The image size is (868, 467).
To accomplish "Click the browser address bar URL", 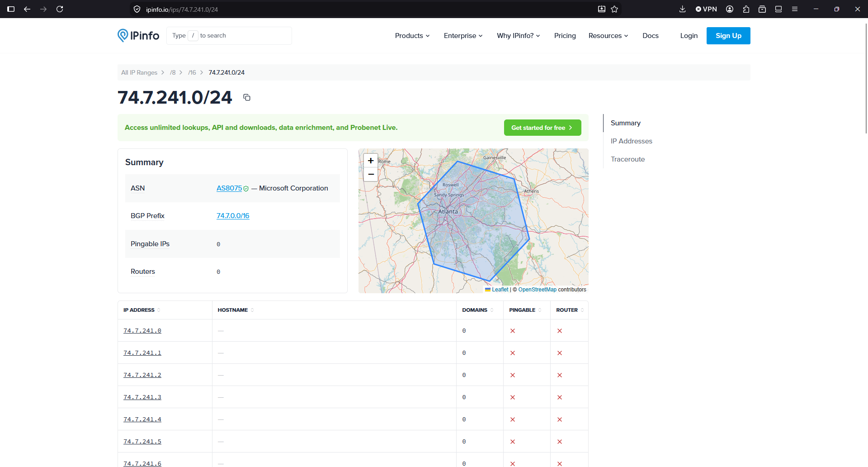I will (x=182, y=9).
